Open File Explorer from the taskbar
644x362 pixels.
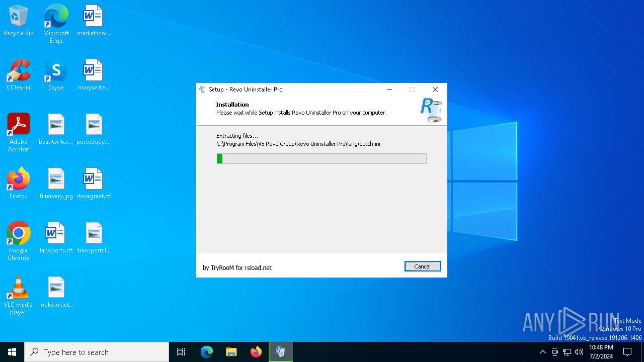point(231,352)
